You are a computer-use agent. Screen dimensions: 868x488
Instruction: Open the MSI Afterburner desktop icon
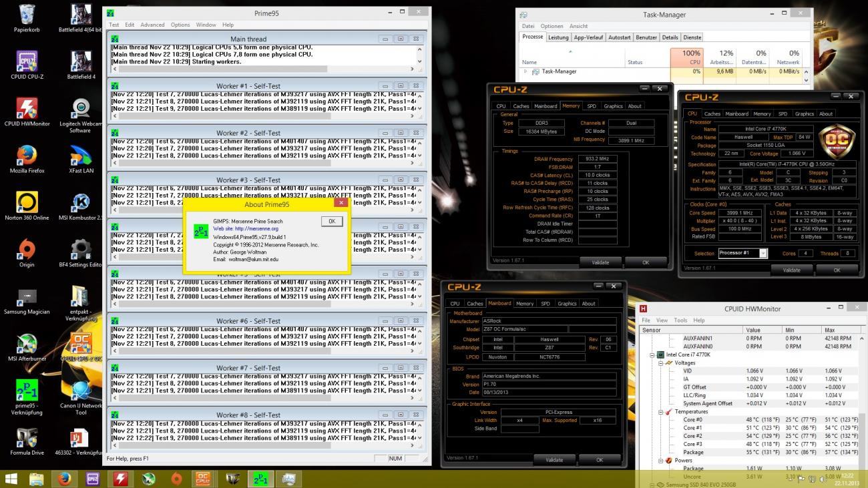click(x=27, y=346)
